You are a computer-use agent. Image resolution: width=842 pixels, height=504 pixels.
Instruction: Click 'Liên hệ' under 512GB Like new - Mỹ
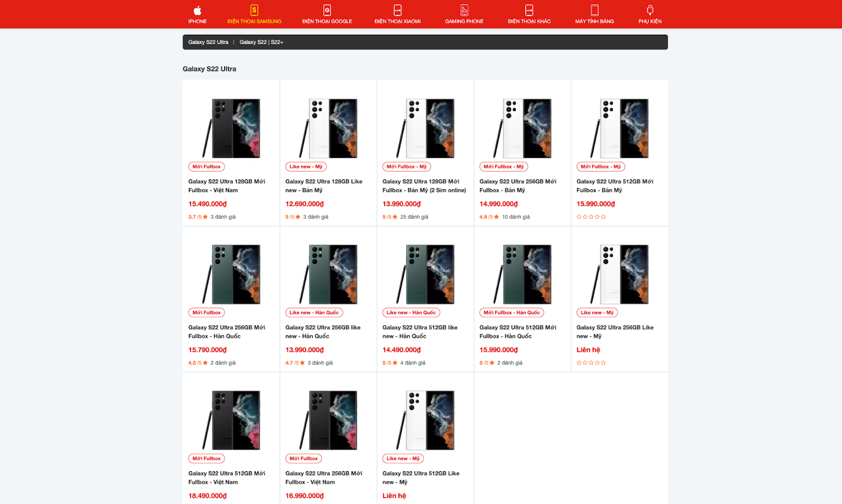(394, 496)
